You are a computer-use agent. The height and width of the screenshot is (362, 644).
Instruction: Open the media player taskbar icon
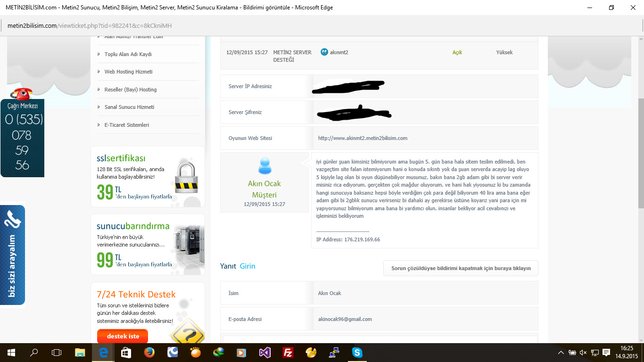point(242,352)
